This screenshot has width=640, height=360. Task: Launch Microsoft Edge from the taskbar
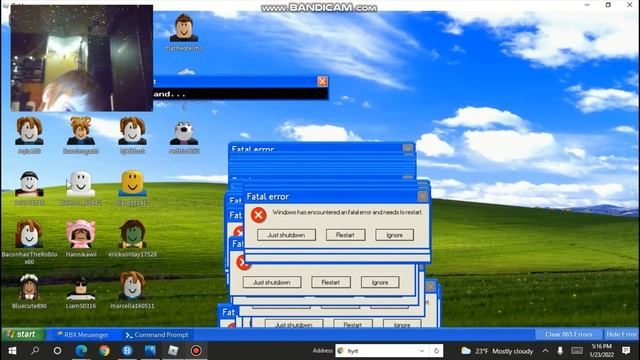pos(81,351)
